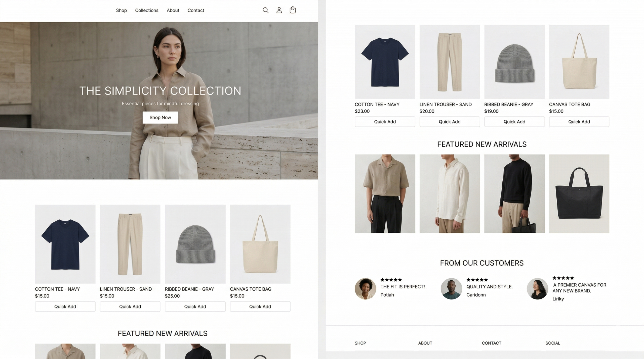Open the shopping bag cart icon
The image size is (644, 359).
(293, 10)
